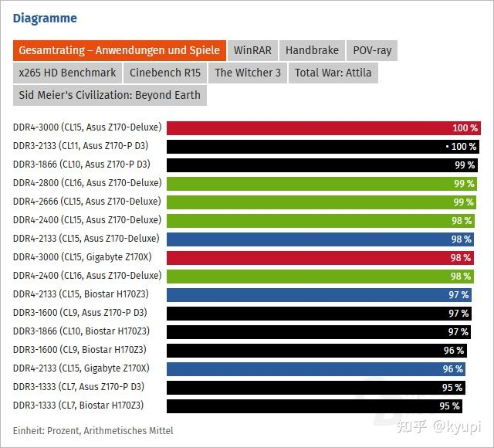Click label DDR4-3000 (CL15, Asus Z170-Deluxe)
Screen dimensions: 494x448
pyautogui.click(x=87, y=127)
